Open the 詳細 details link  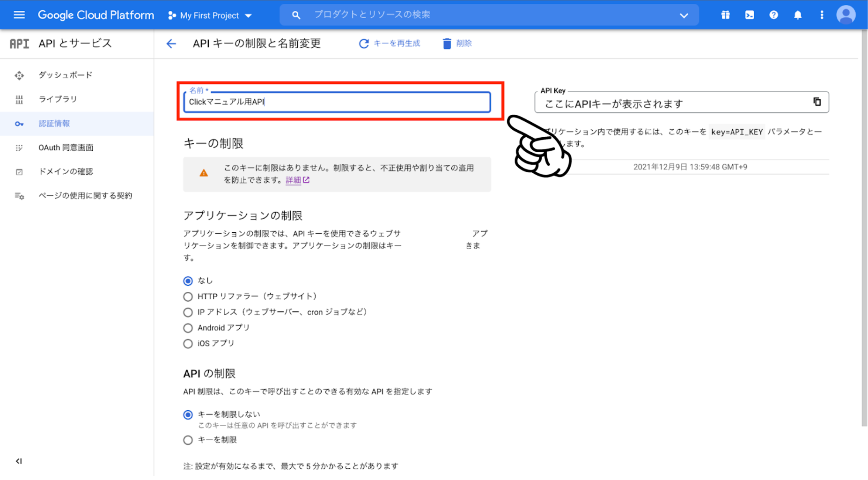[297, 180]
